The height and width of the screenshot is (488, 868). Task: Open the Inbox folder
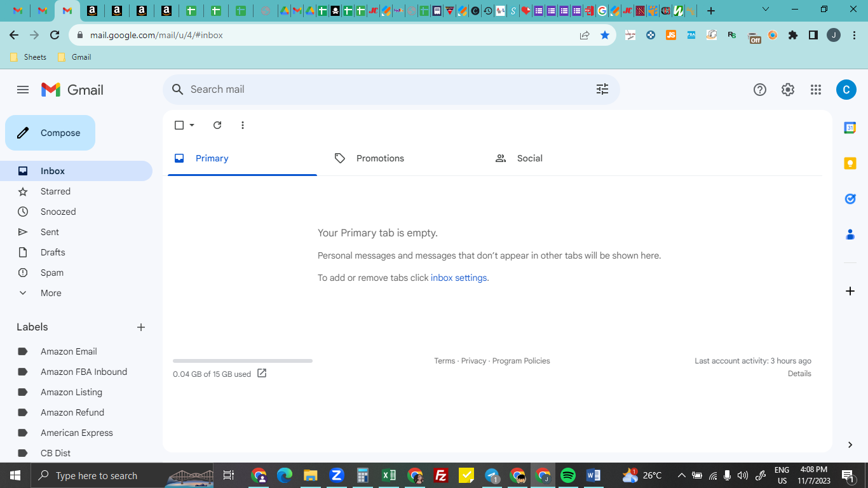pos(76,171)
